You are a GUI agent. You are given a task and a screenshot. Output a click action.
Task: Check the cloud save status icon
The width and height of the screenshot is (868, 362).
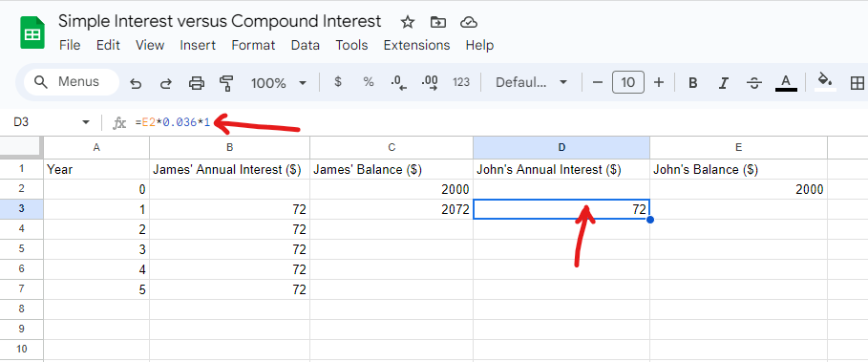click(x=469, y=22)
